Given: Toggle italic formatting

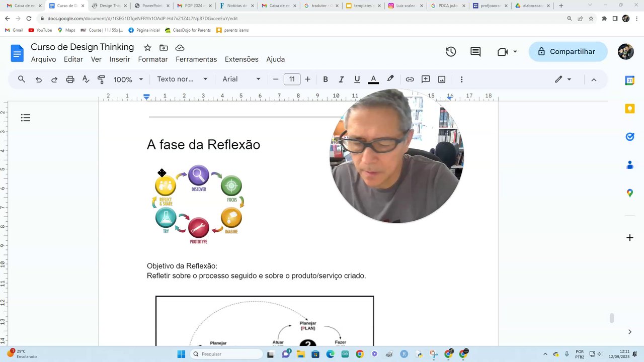Looking at the screenshot, I should pos(341,79).
